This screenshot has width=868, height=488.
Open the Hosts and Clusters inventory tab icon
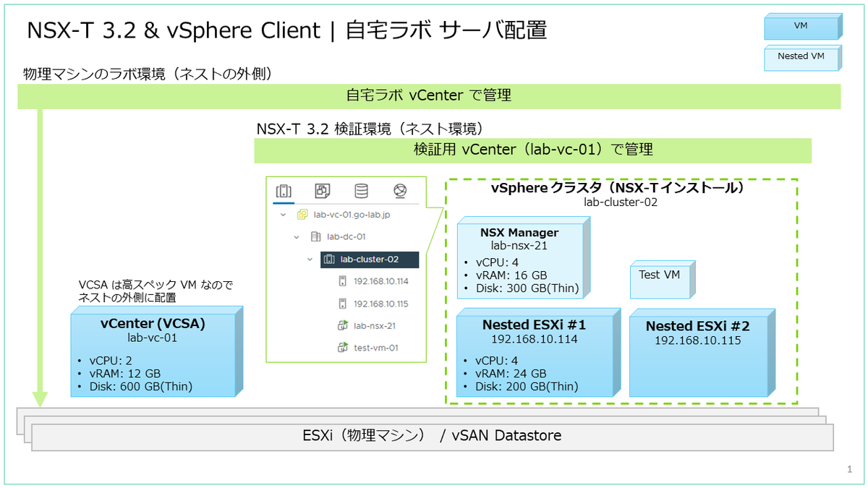[x=284, y=191]
